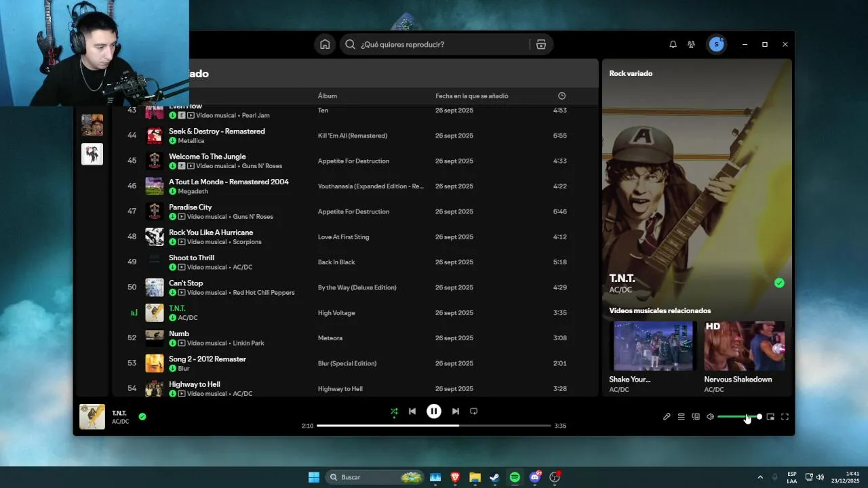Open File Explorer from the taskbar
This screenshot has width=868, height=488.
pyautogui.click(x=475, y=477)
